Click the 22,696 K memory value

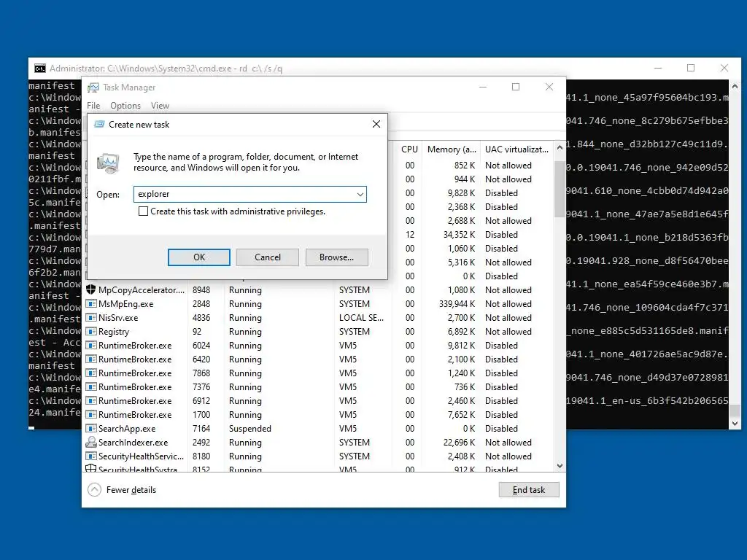point(459,442)
